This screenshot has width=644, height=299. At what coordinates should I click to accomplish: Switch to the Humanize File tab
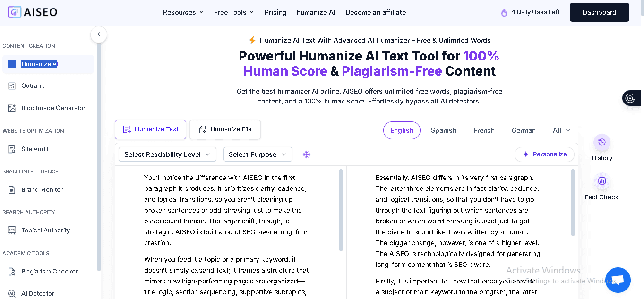[x=225, y=129]
